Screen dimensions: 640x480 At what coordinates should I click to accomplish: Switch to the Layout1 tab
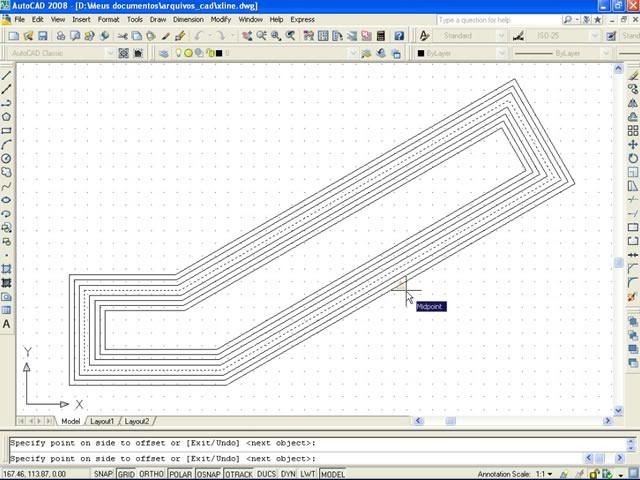point(102,421)
